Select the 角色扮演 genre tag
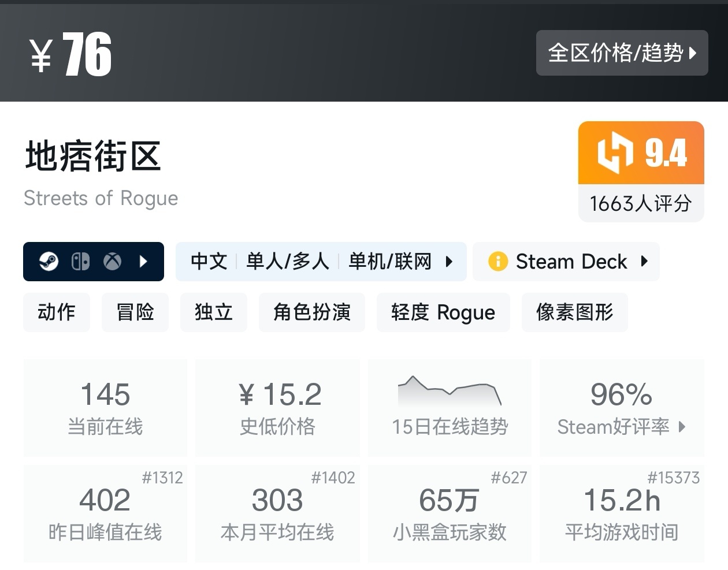 [x=312, y=312]
